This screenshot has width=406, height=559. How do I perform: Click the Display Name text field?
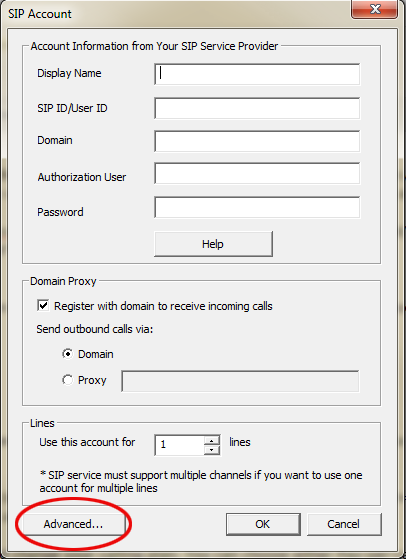(x=257, y=74)
